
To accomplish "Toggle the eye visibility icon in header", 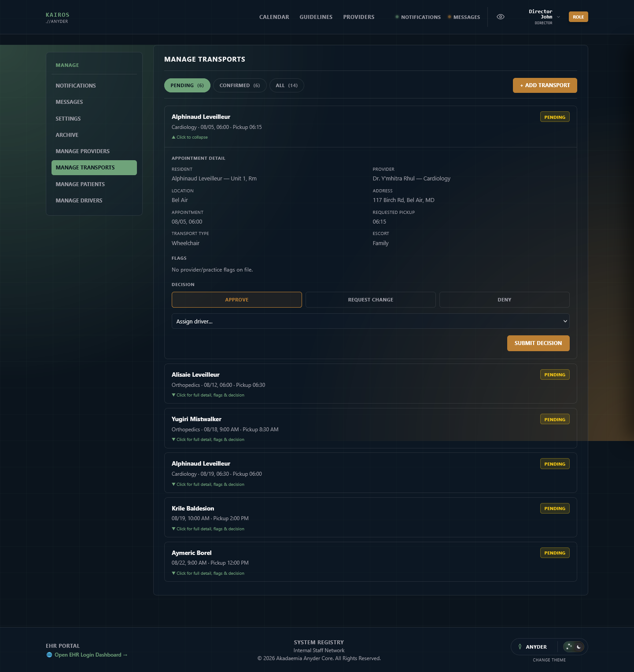I will pyautogui.click(x=501, y=17).
